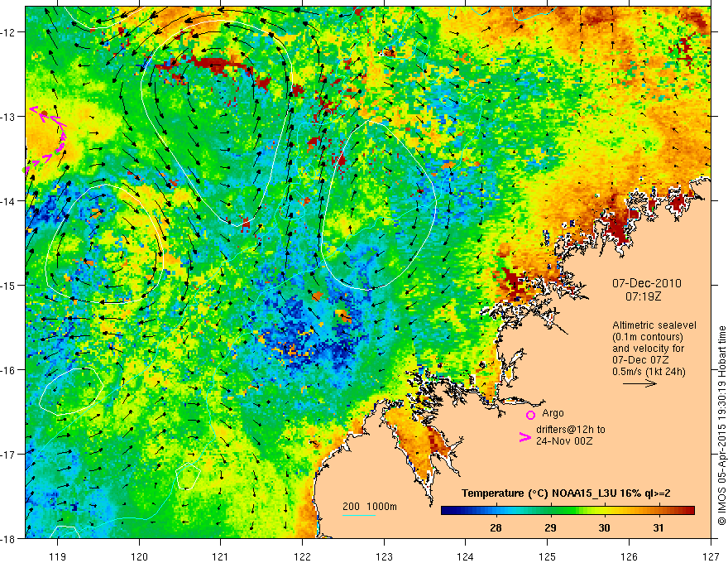The height and width of the screenshot is (563, 728).
Task: Click latitude axis label -12
Action: (9, 32)
